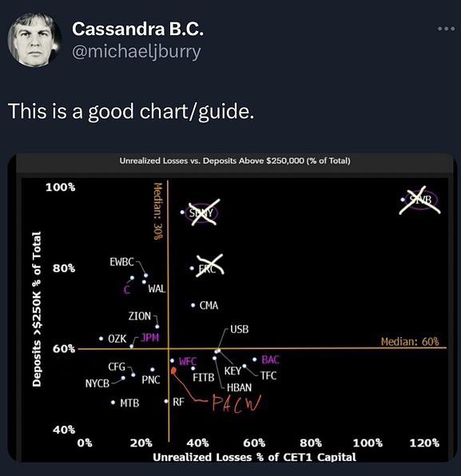
Task: Click the EWBC label
Action: [121, 262]
